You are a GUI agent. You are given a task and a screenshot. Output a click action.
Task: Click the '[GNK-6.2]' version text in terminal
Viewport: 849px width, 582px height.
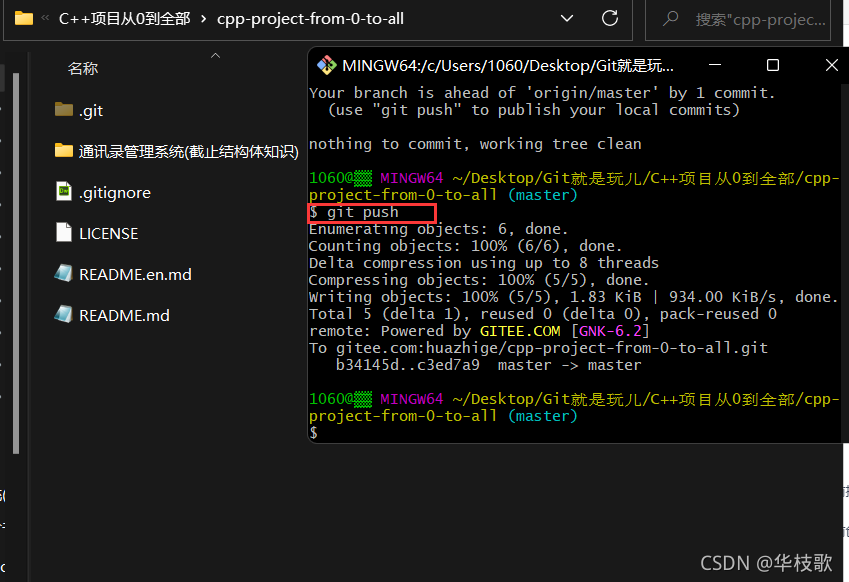point(610,331)
